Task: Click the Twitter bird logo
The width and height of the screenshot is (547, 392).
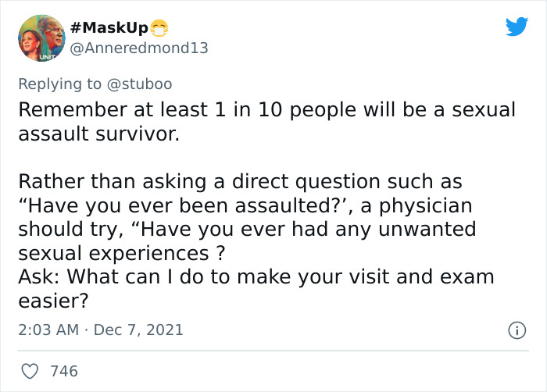Action: coord(517,27)
